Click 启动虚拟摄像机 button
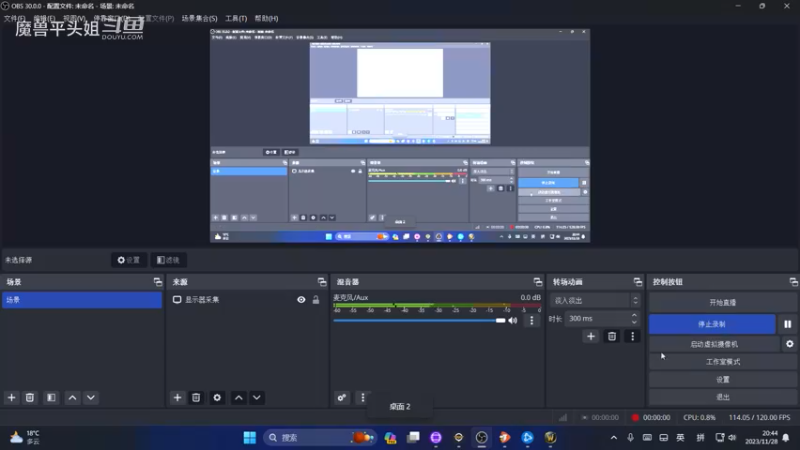Viewport: 800px width, 450px height. [x=714, y=344]
